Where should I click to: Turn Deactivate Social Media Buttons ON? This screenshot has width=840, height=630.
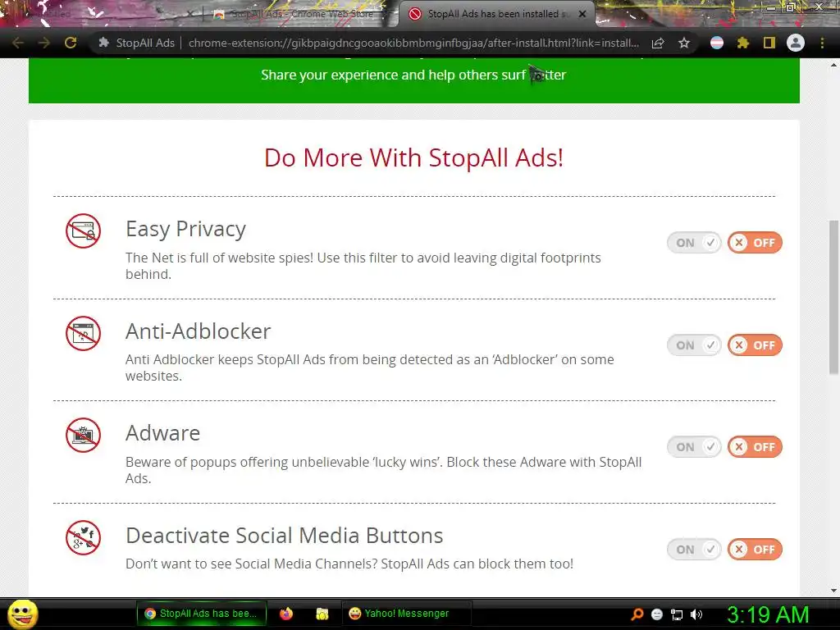694,549
